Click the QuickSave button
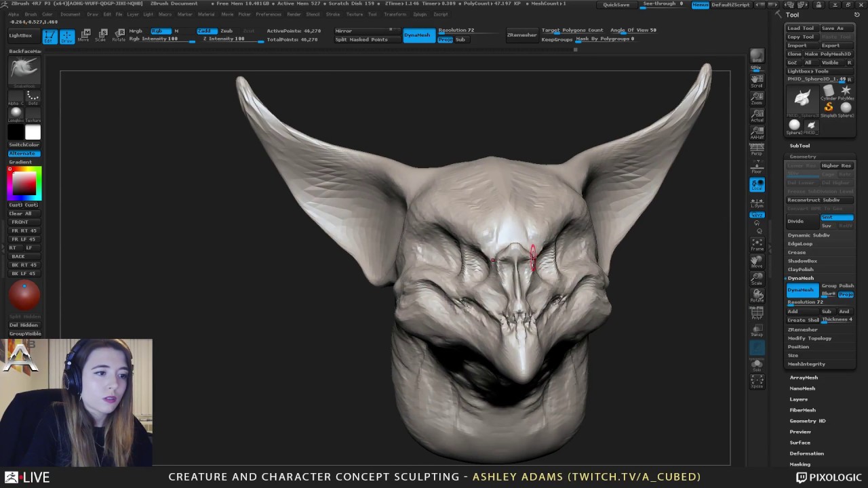Viewport: 868px width, 488px height. 616,5
